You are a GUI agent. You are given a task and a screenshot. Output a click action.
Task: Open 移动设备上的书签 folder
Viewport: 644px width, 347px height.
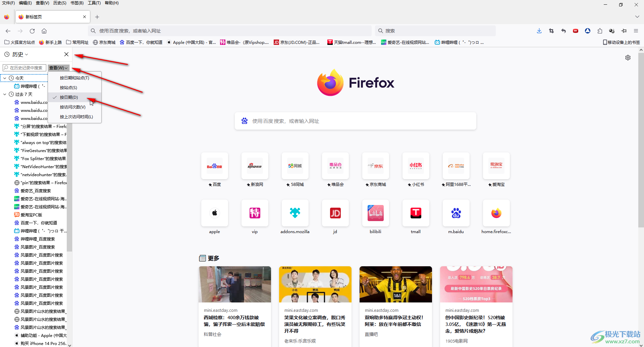(621, 42)
